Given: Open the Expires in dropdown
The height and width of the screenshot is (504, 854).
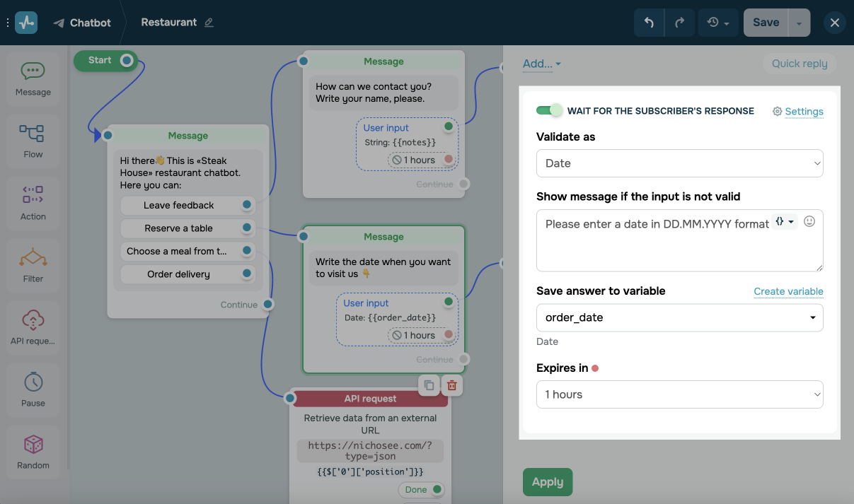Looking at the screenshot, I should [x=679, y=394].
